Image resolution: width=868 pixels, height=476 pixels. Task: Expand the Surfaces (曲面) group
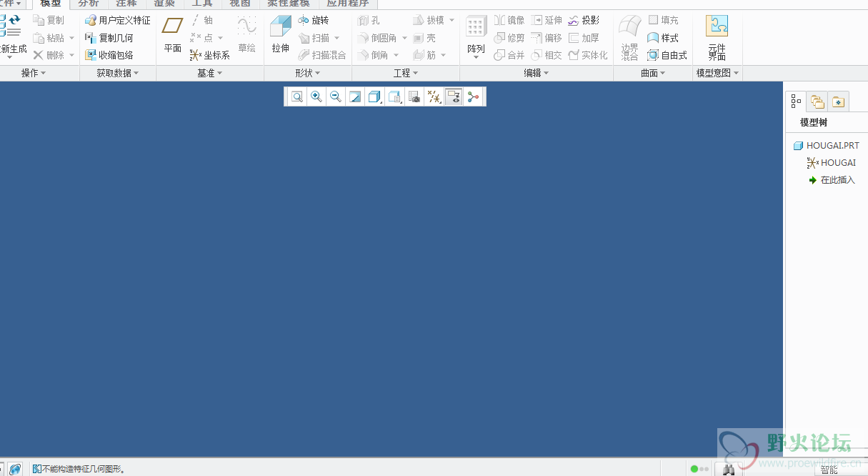click(x=653, y=74)
